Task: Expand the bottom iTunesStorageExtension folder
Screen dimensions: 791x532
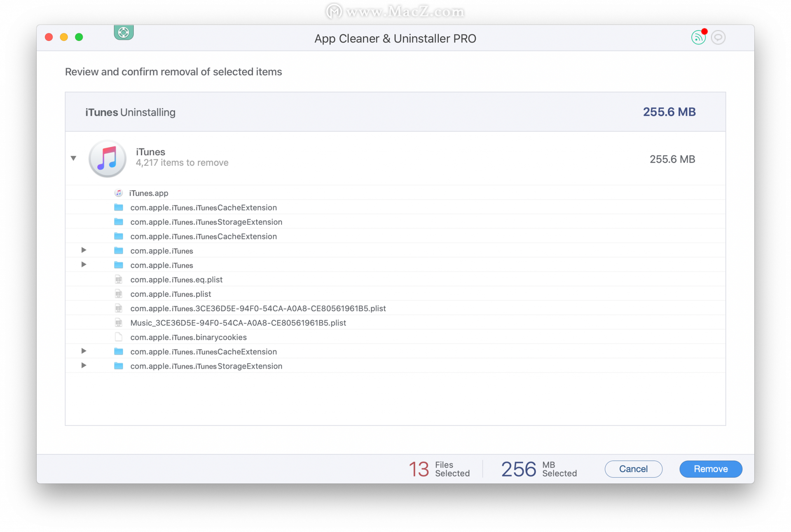Action: [84, 365]
